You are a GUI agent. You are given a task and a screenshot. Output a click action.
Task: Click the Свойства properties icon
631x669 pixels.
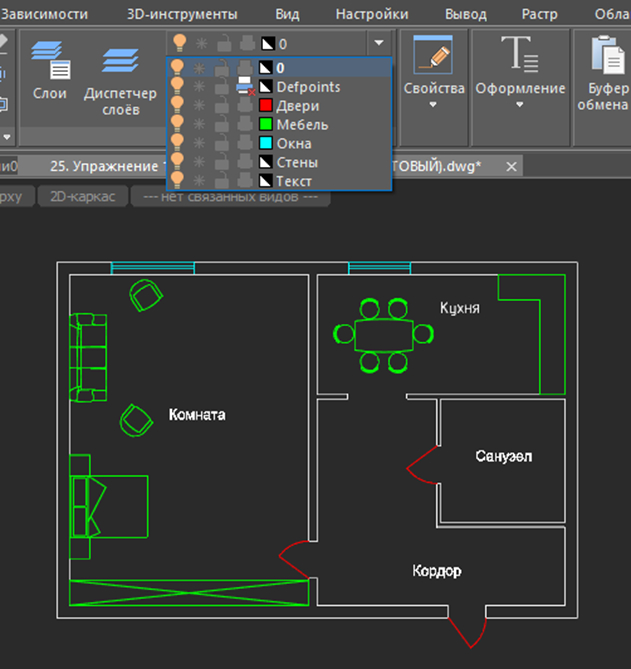(x=434, y=55)
